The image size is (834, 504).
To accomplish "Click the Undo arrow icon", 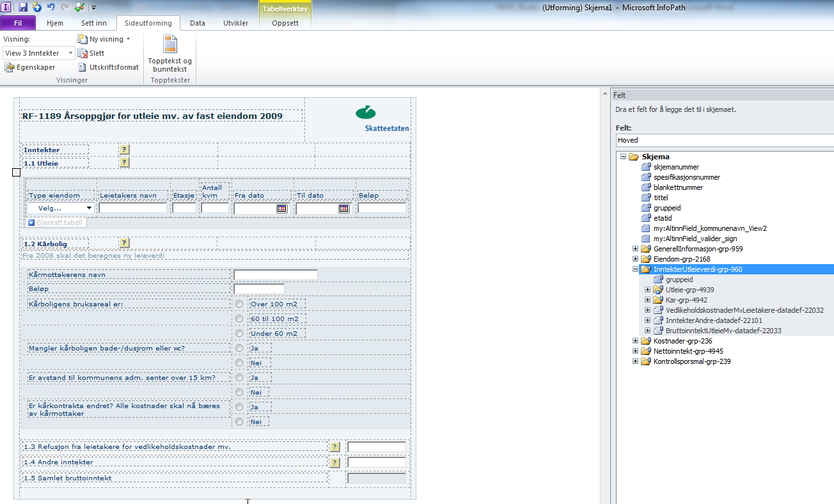I will [x=51, y=7].
